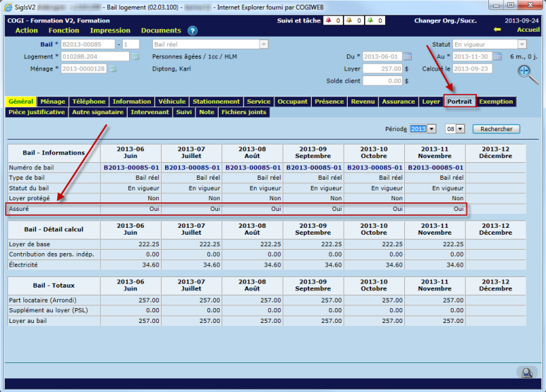The height and width of the screenshot is (392, 546).
Task: Click the lookup icon next to Ménage field
Action: tap(113, 69)
